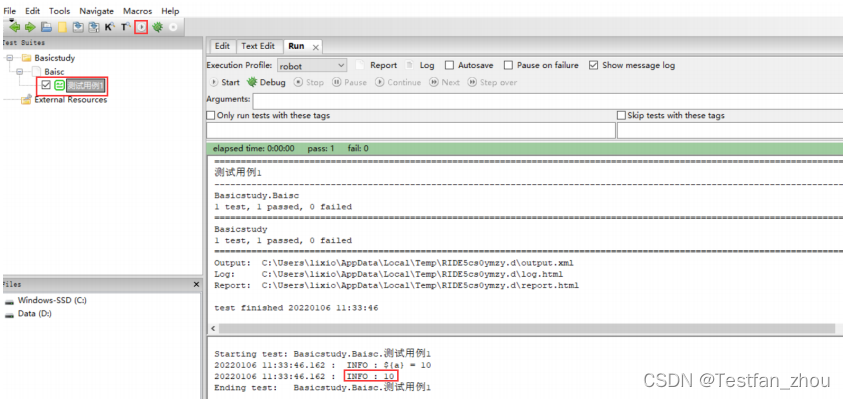Switch to the Edit tab

point(222,46)
